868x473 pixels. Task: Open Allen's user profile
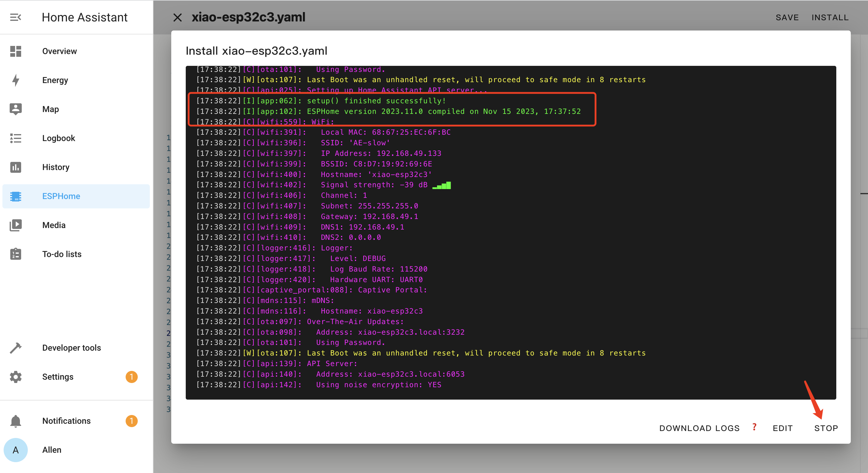point(76,450)
